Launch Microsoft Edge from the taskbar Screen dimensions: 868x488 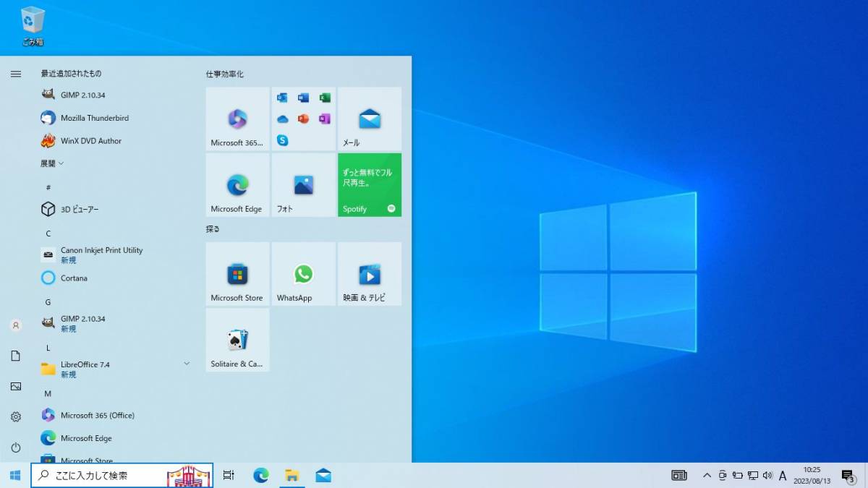pos(260,475)
